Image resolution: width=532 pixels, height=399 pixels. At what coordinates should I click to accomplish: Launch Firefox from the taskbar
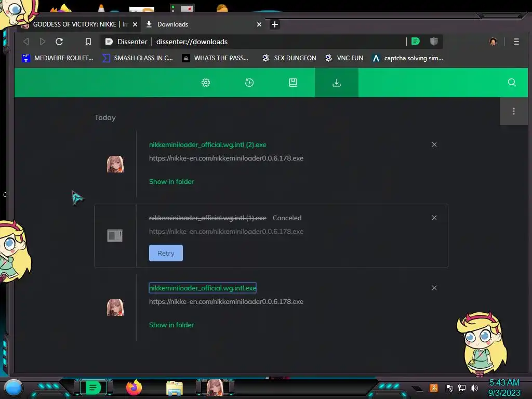point(134,388)
